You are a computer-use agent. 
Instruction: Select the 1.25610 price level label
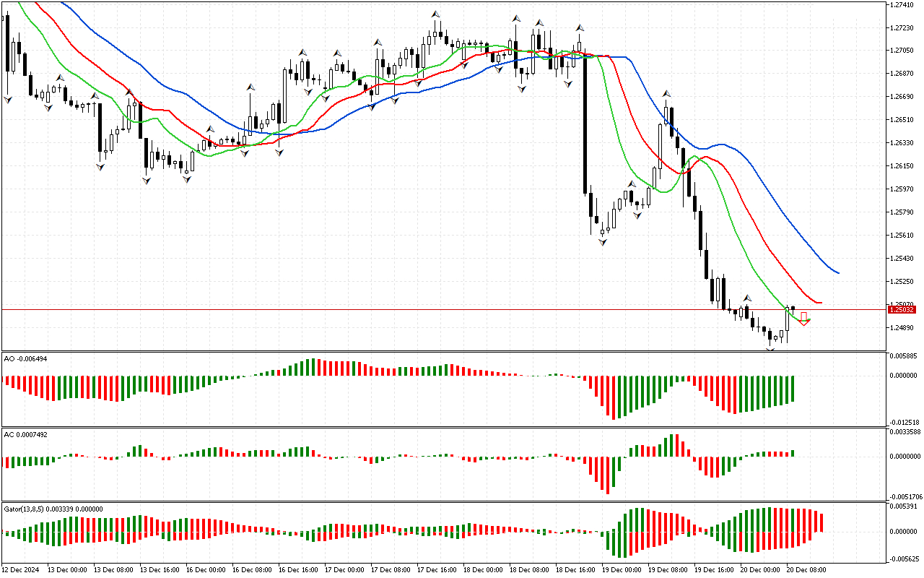click(x=902, y=236)
